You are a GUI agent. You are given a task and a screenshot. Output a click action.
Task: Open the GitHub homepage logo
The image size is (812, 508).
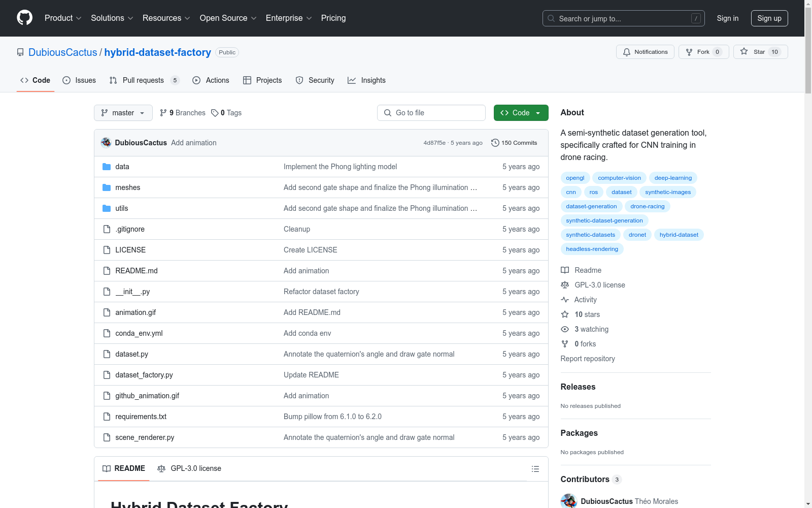click(24, 18)
